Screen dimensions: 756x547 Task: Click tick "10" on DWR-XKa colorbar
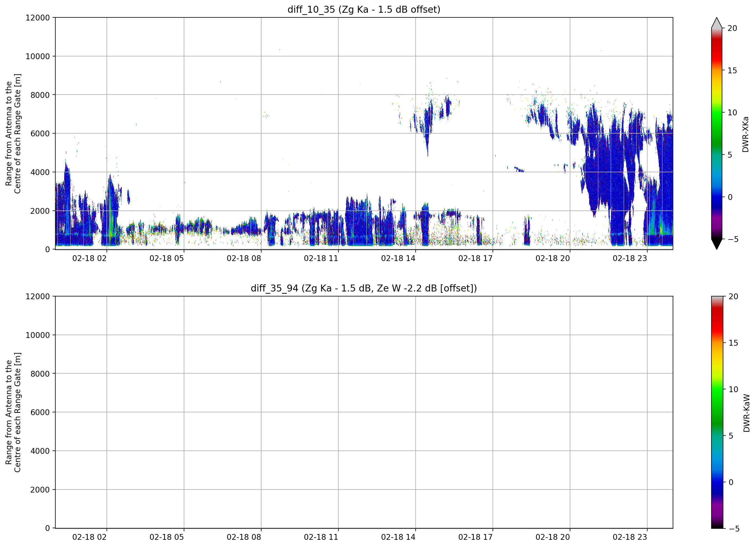point(732,113)
